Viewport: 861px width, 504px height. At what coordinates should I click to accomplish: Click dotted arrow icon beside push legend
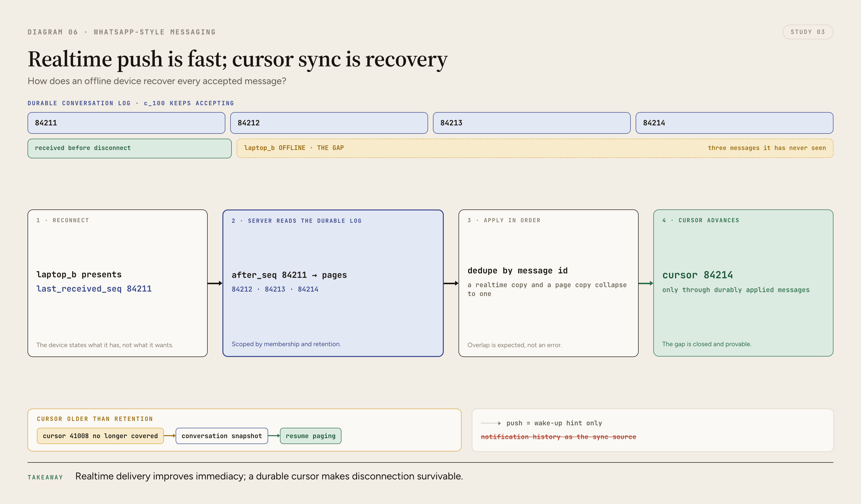tap(491, 423)
